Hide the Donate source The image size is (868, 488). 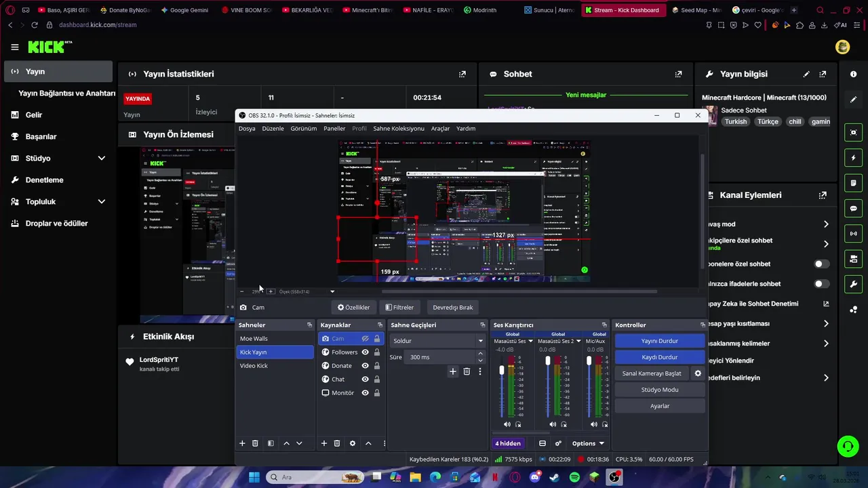pyautogui.click(x=366, y=366)
